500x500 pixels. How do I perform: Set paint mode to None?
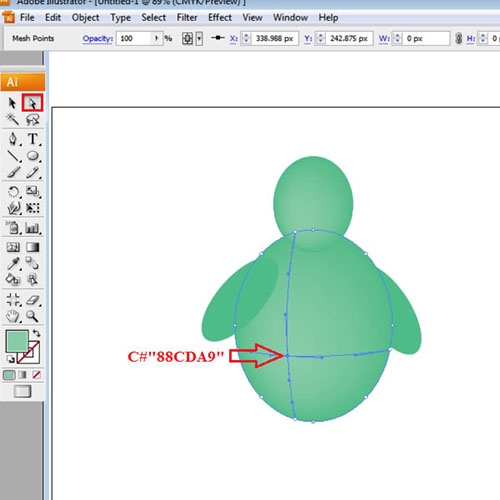(x=36, y=375)
